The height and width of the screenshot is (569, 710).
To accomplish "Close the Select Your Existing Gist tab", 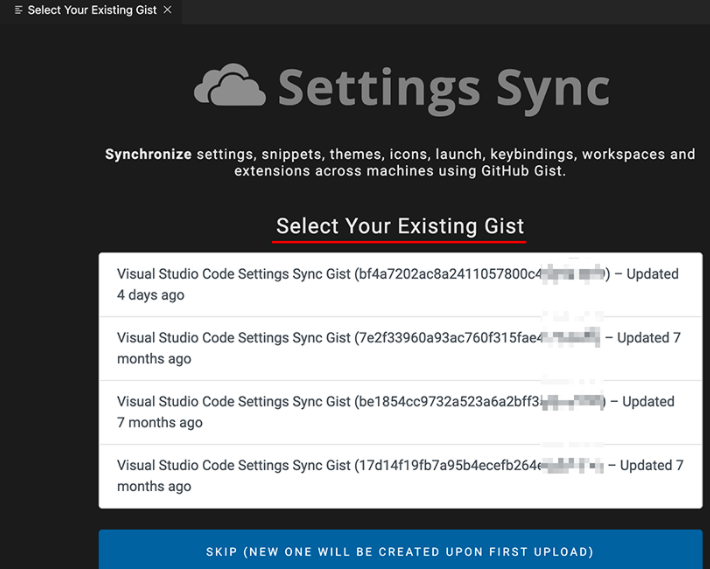I will [168, 10].
